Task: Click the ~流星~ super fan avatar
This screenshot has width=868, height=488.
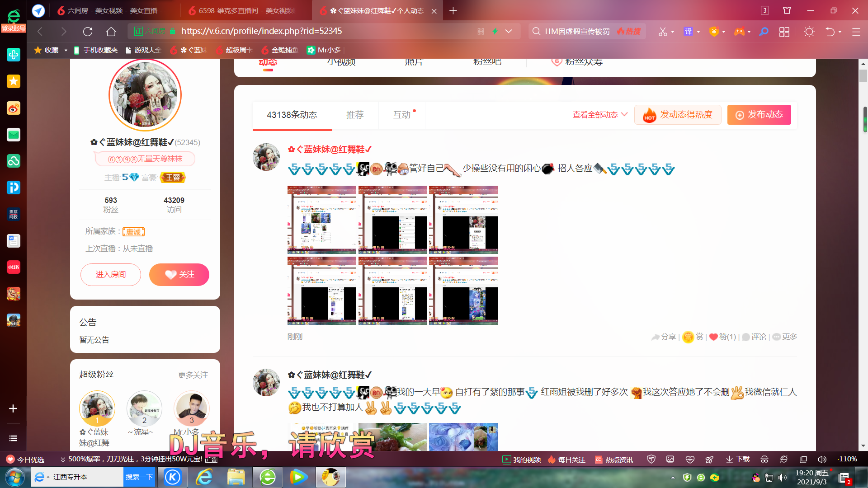Action: click(144, 408)
